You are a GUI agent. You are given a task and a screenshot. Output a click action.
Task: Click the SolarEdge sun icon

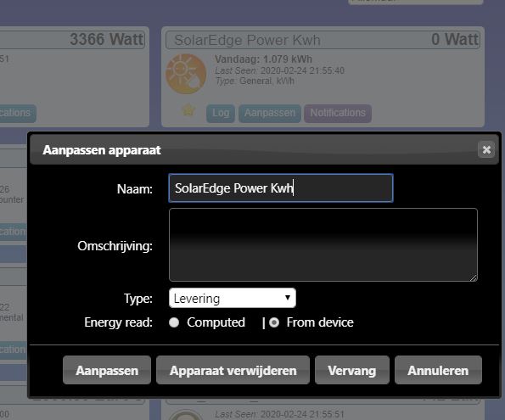coord(186,74)
